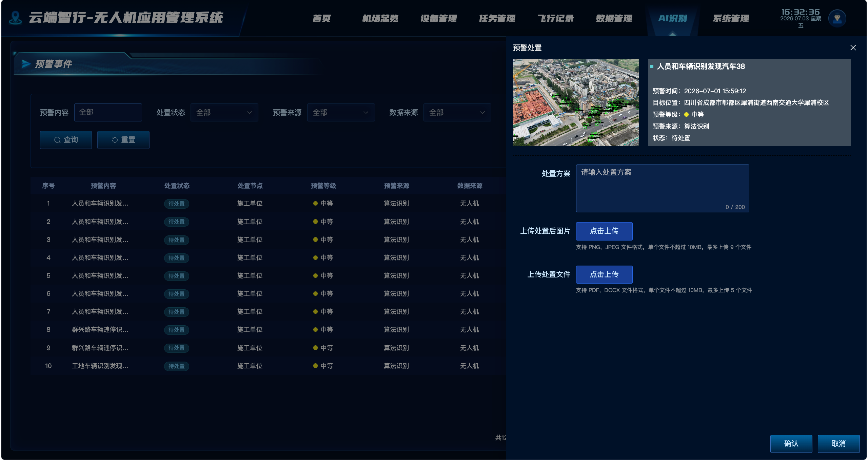868x461 pixels.
Task: Cancel with the 取消 button
Action: click(x=839, y=444)
